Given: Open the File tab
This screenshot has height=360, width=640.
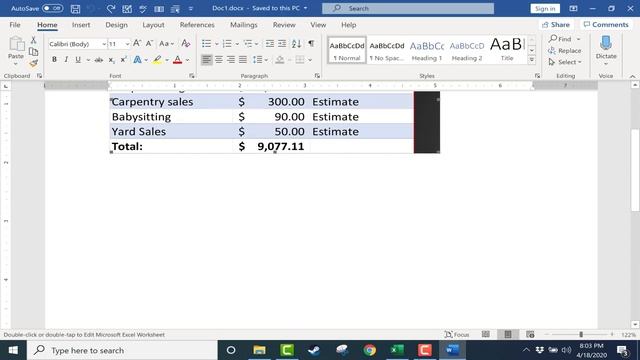Looking at the screenshot, I should [15, 25].
